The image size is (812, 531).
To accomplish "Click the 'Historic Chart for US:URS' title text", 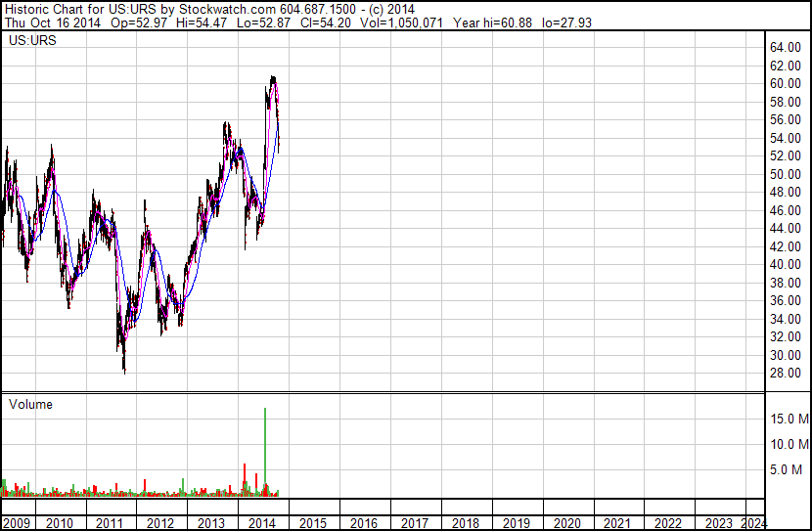I will [80, 9].
